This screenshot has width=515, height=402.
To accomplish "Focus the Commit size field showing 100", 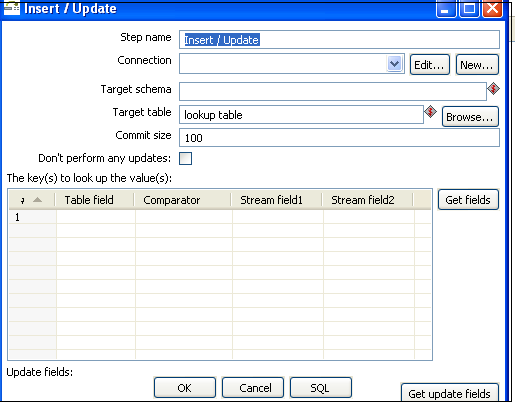I will pyautogui.click(x=339, y=137).
